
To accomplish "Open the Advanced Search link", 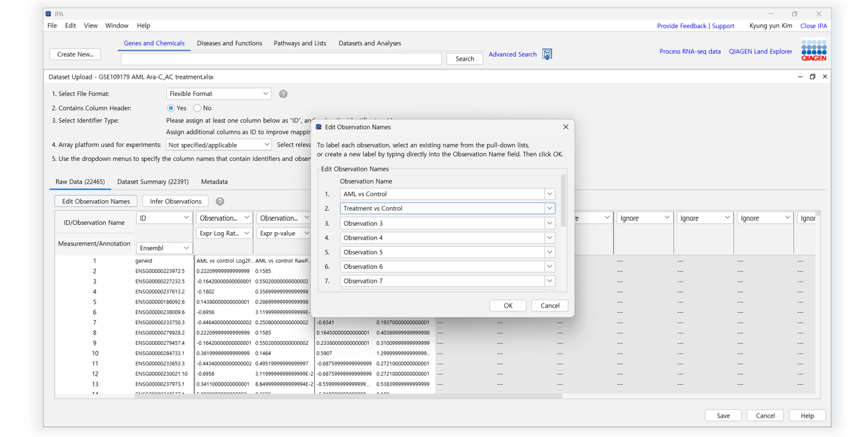I will pyautogui.click(x=513, y=54).
